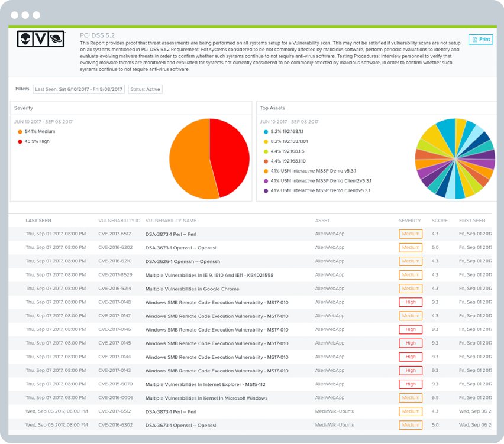Image resolution: width=504 pixels, height=444 pixels.
Task: Click the V logo icon
Action: pos(41,39)
